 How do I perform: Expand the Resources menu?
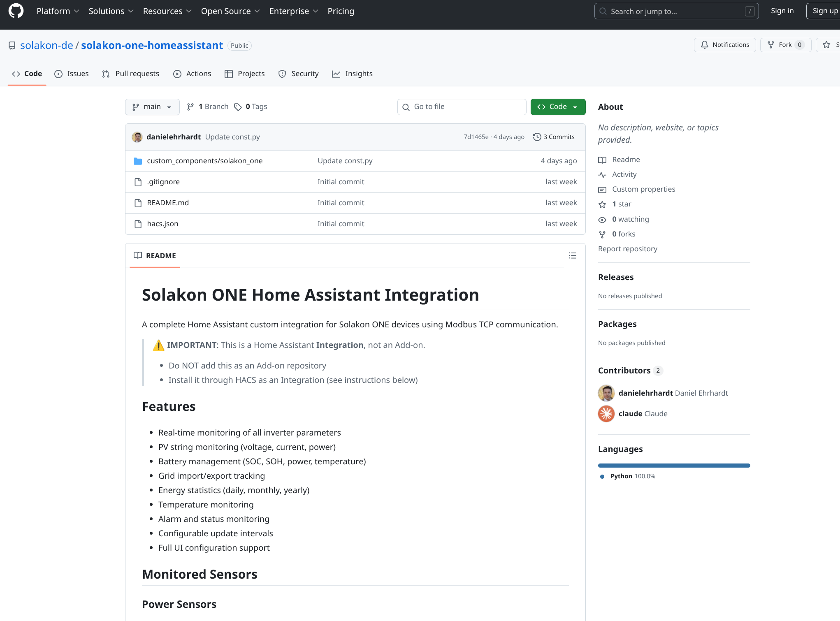pyautogui.click(x=167, y=11)
